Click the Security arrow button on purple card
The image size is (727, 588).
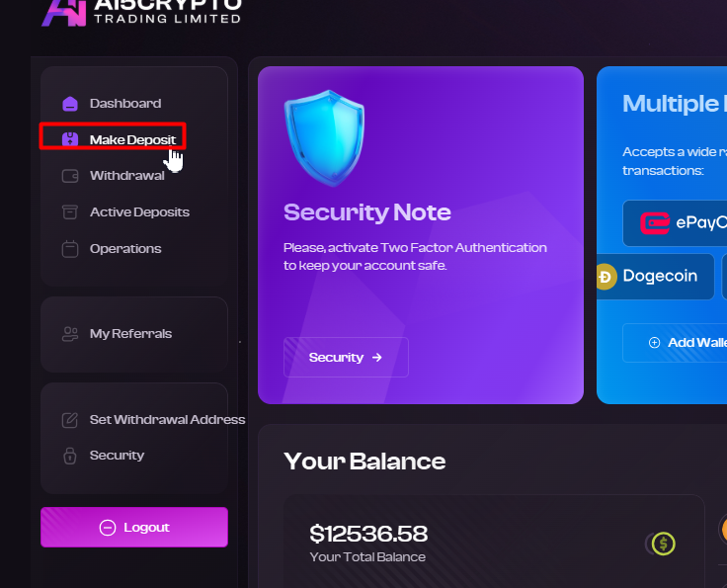[x=346, y=357]
